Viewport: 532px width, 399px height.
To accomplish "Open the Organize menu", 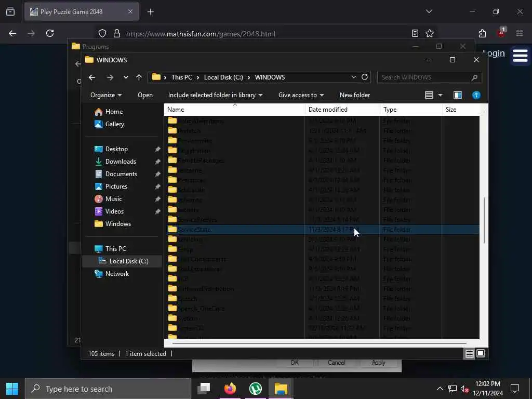I will (x=106, y=95).
